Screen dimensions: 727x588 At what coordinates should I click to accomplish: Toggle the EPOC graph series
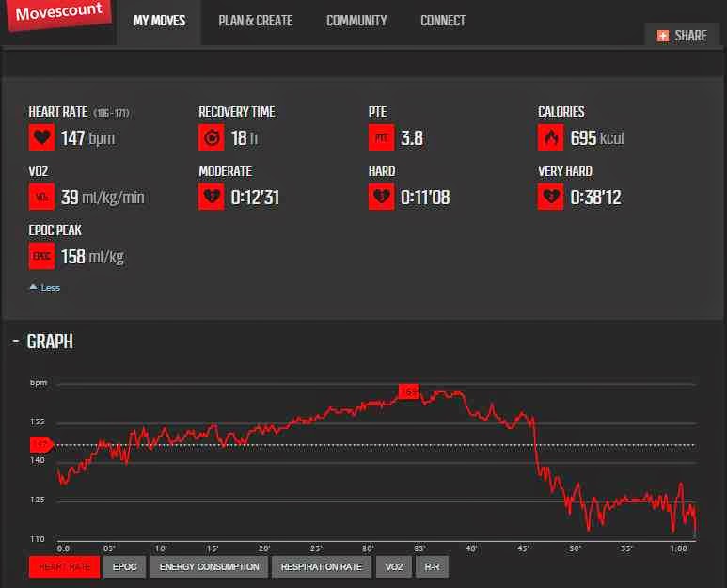click(125, 566)
